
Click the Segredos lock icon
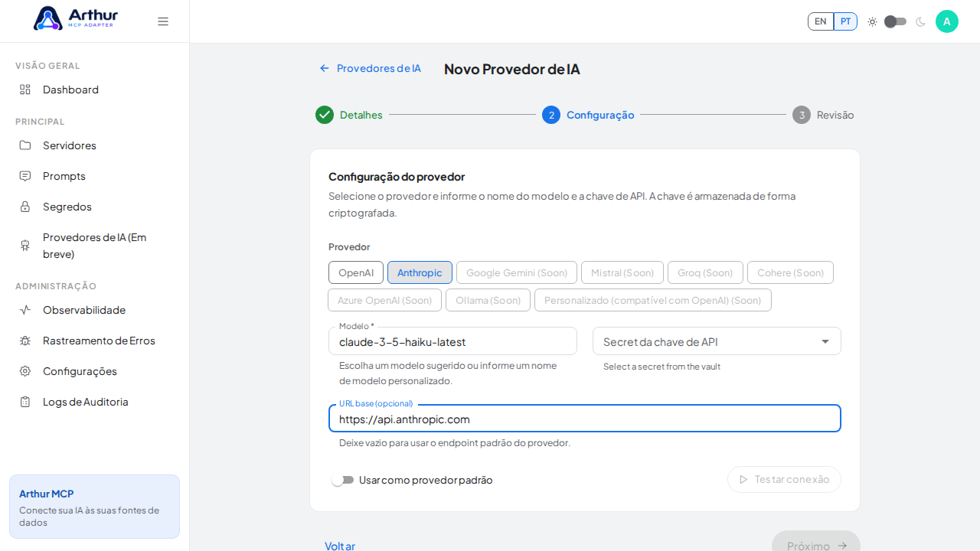pos(25,207)
